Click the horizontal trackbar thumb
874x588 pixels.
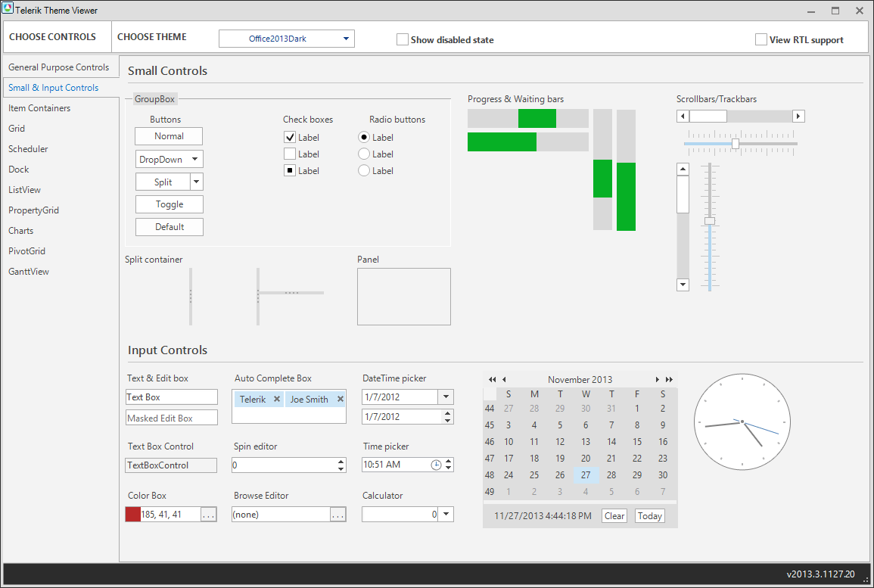(x=736, y=144)
